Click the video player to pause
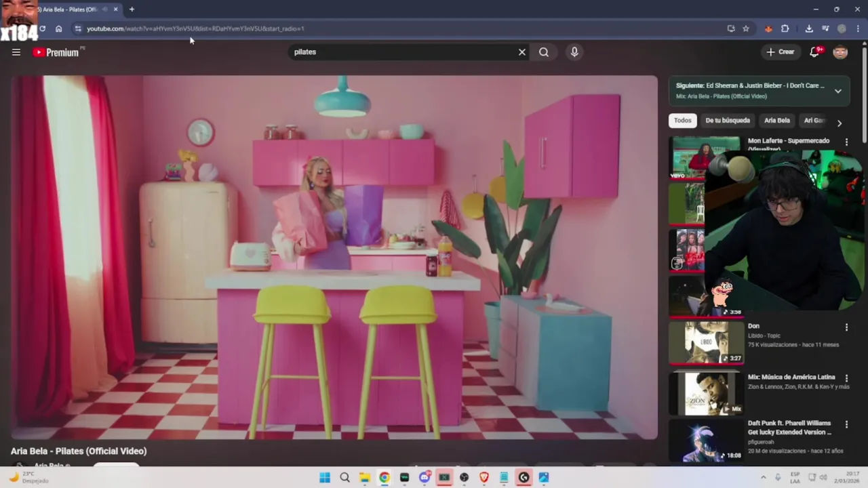 click(334, 258)
